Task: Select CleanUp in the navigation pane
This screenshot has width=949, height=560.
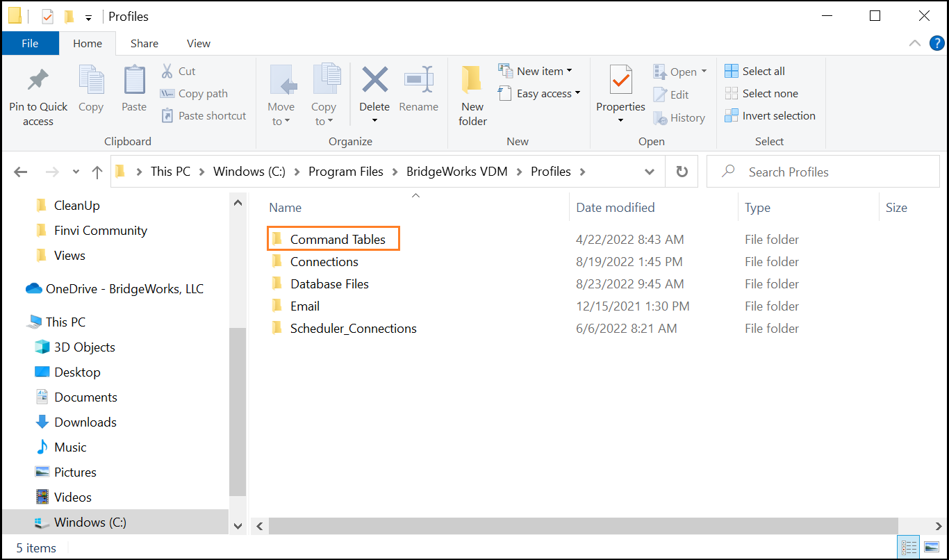Action: click(x=67, y=205)
